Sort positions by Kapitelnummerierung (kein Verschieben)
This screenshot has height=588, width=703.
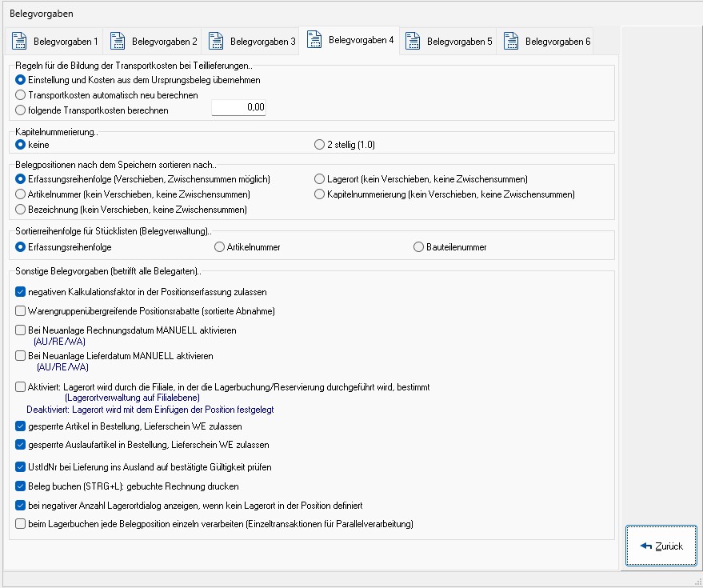point(445,194)
